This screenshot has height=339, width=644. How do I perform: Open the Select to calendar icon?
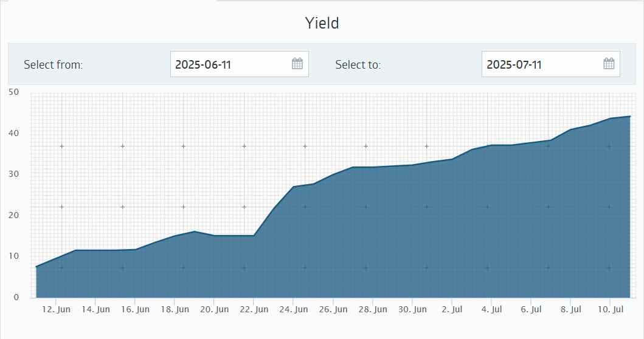pyautogui.click(x=609, y=64)
